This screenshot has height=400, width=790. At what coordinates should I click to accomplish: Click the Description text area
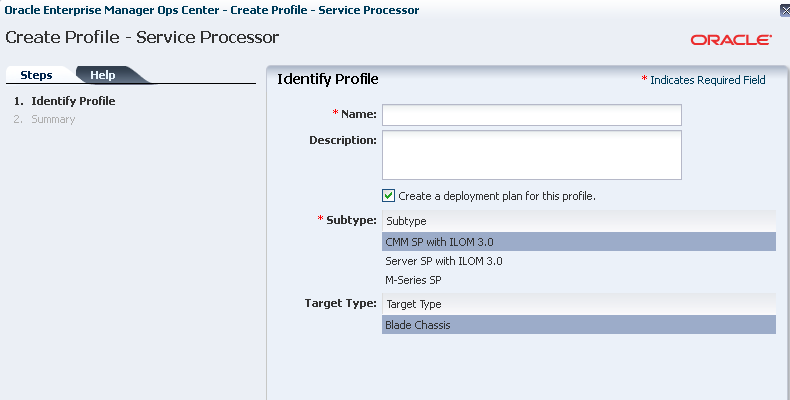tap(532, 155)
